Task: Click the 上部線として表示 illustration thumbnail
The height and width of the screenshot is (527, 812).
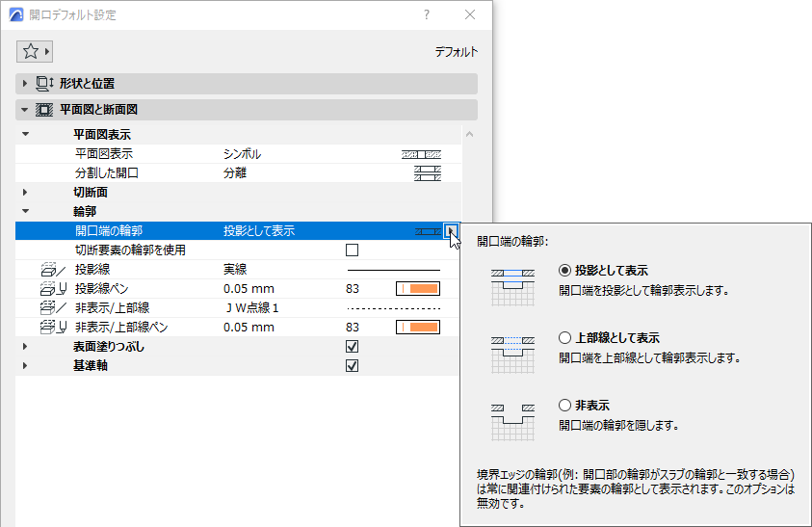Action: click(x=512, y=355)
